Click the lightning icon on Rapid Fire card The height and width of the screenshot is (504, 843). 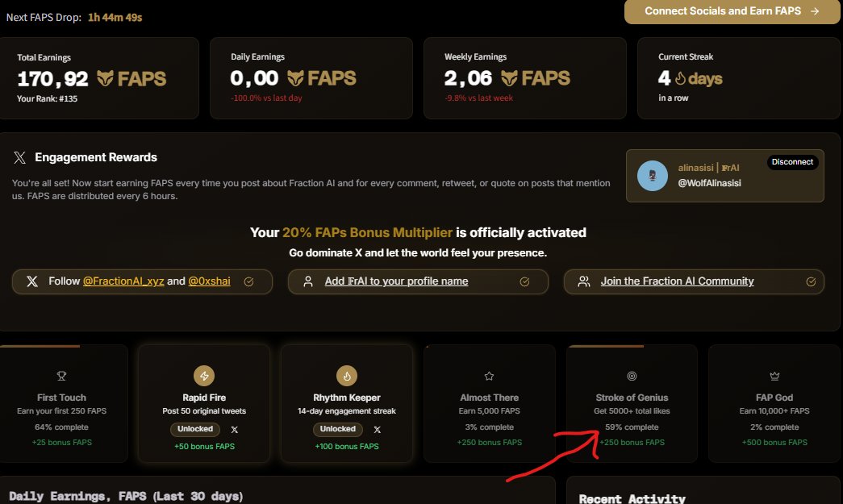point(204,376)
